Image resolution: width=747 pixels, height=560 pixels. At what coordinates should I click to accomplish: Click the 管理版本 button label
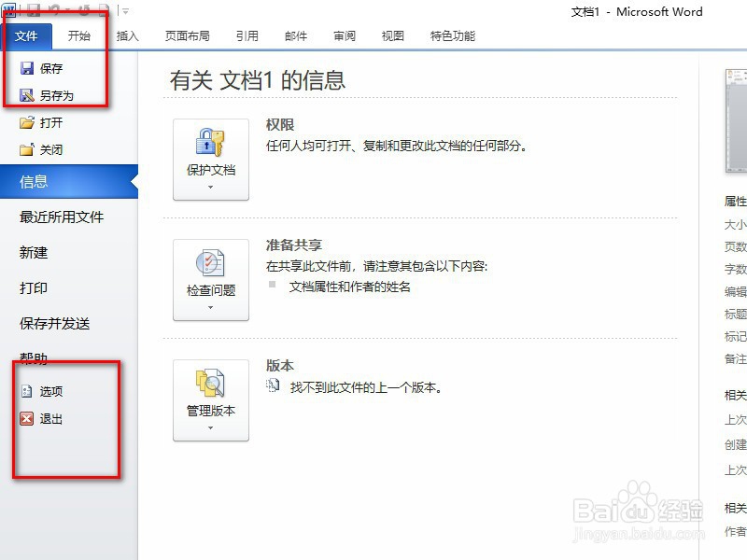pyautogui.click(x=211, y=411)
